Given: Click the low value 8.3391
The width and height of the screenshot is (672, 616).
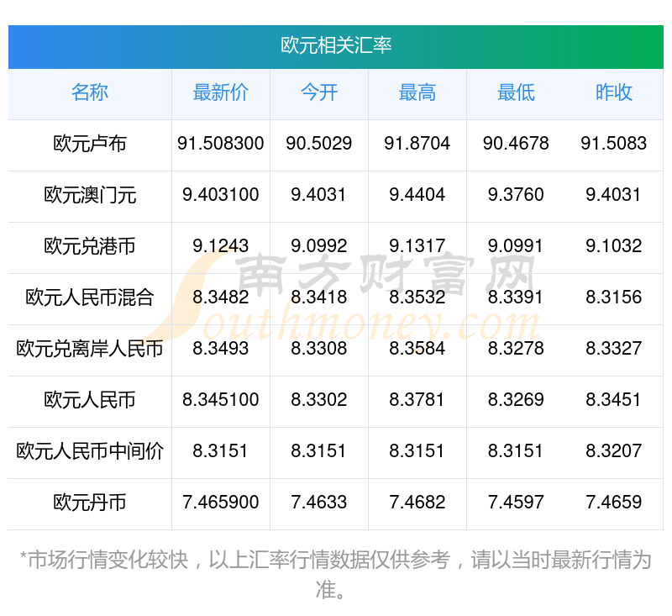Looking at the screenshot, I should pyautogui.click(x=516, y=297).
